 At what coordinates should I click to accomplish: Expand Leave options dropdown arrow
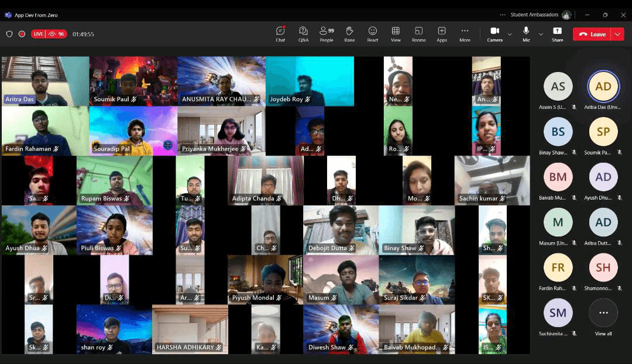click(617, 35)
